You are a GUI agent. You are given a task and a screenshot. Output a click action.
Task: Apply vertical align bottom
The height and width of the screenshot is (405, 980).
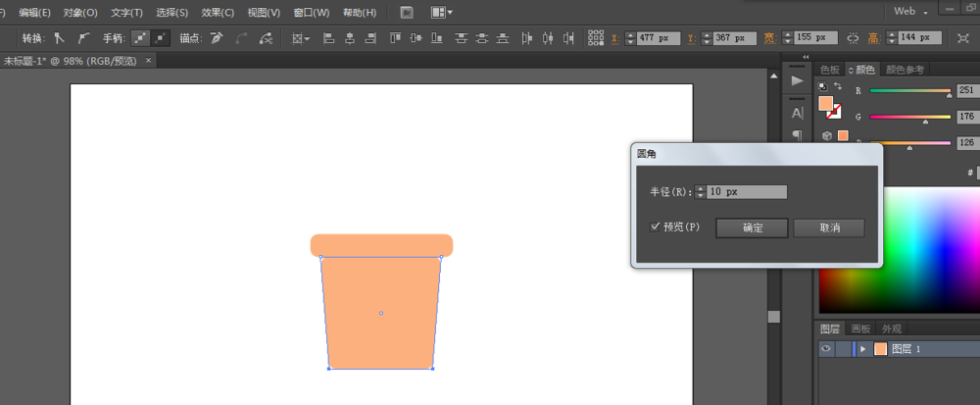[x=437, y=39]
